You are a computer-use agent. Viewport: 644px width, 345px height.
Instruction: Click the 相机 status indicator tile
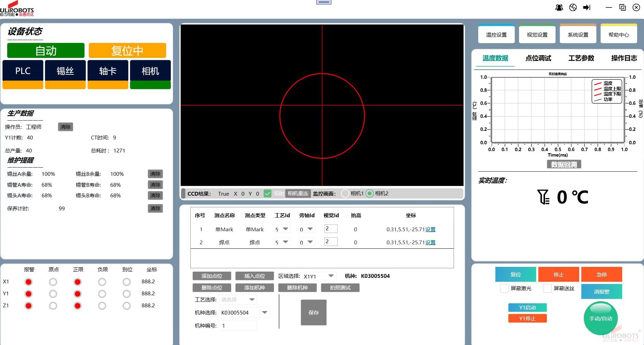pos(150,71)
